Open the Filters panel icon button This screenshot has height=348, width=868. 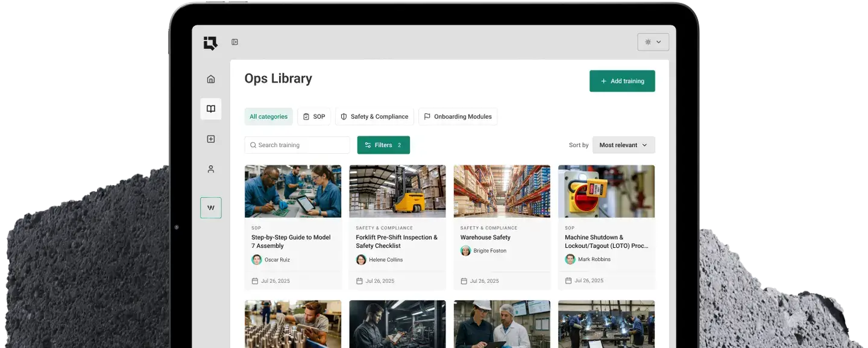pyautogui.click(x=369, y=145)
